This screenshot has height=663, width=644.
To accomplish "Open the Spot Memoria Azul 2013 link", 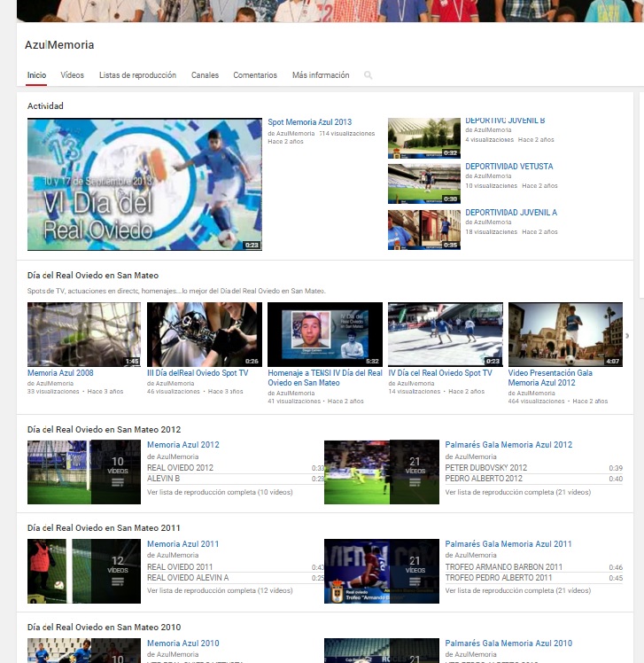I will (x=310, y=122).
